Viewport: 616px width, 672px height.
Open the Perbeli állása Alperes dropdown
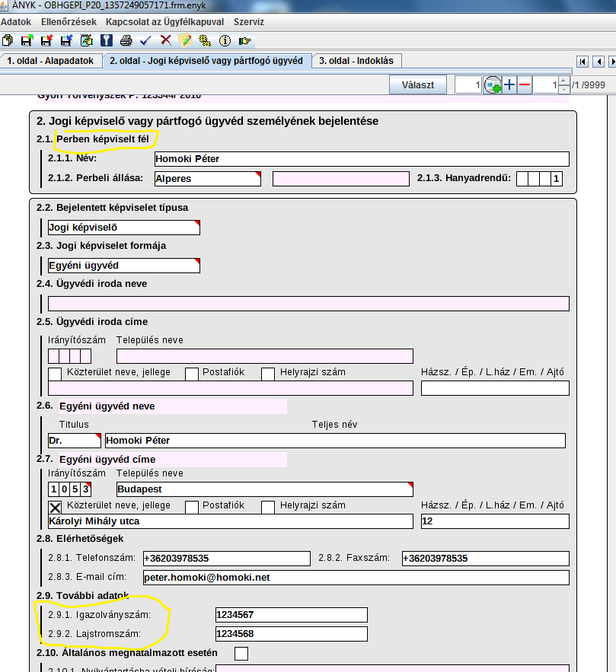tap(208, 179)
